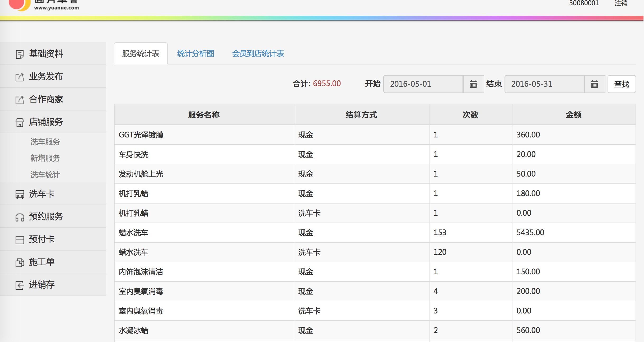Click 现金 in the GGT光泽镀膜 row

point(306,135)
